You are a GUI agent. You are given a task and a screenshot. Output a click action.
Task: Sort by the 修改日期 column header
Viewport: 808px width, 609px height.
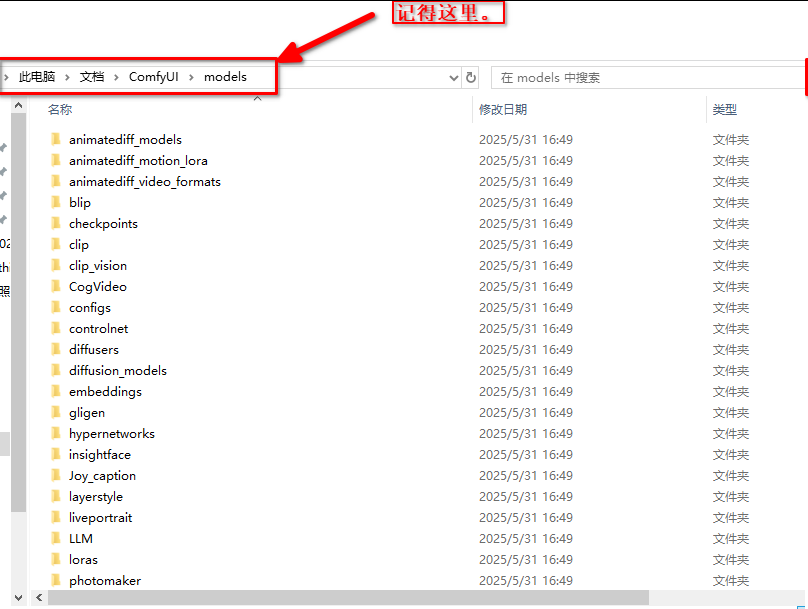[503, 109]
